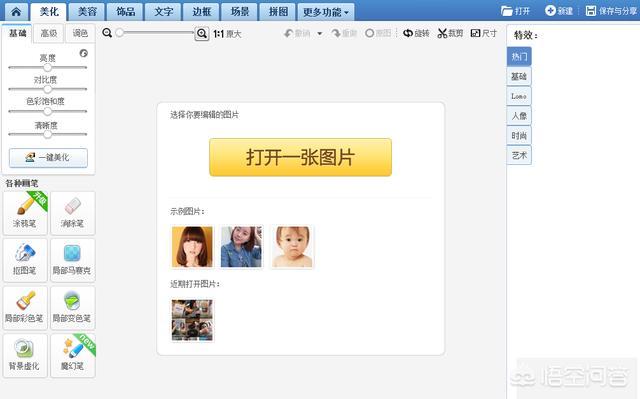Open the recently opened image thumbnail
Screen dimensions: 640x399
click(x=192, y=320)
